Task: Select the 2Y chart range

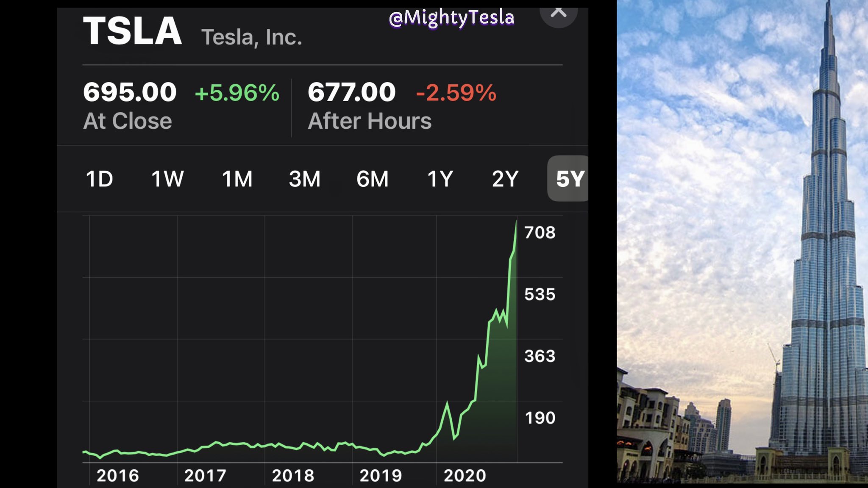Action: click(505, 179)
